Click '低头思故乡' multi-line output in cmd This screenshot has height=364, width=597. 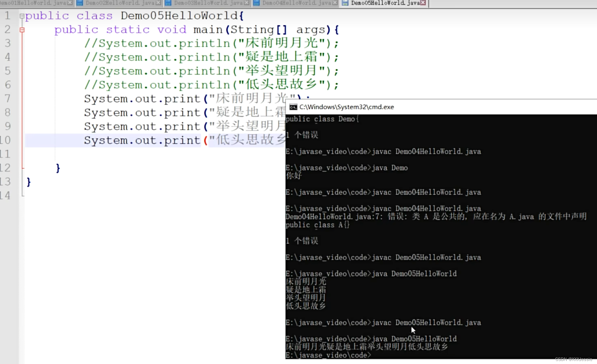pyautogui.click(x=306, y=306)
